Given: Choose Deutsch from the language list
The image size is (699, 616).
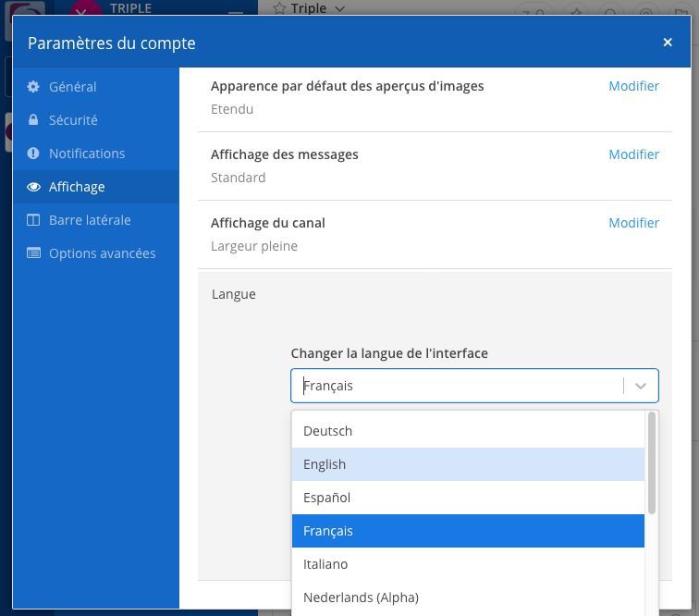Looking at the screenshot, I should tap(468, 431).
